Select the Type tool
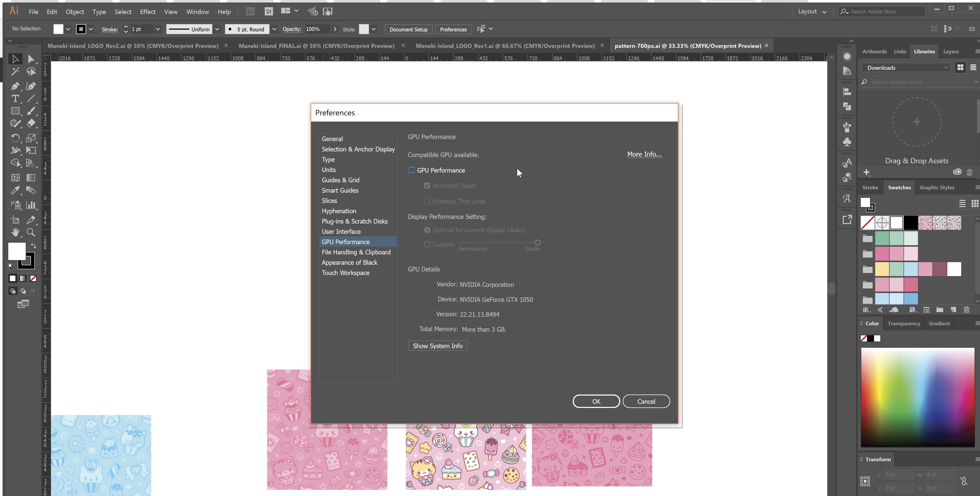The height and width of the screenshot is (496, 980). point(15,99)
